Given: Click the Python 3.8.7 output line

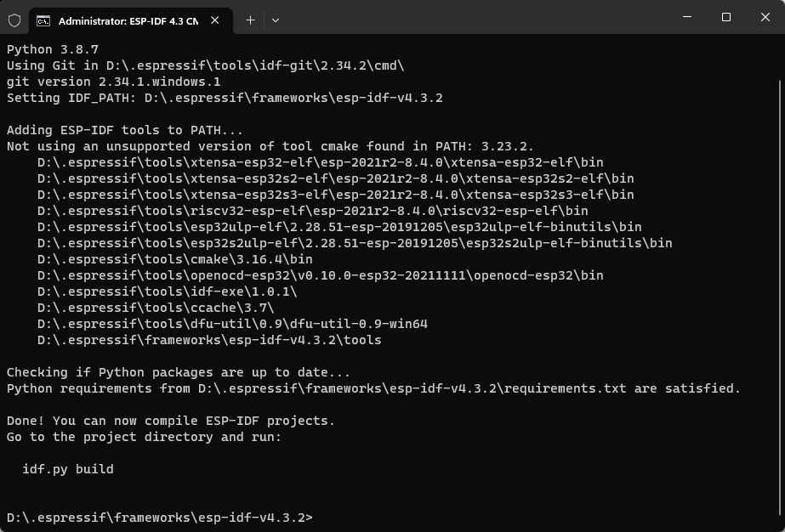Looking at the screenshot, I should [53, 49].
